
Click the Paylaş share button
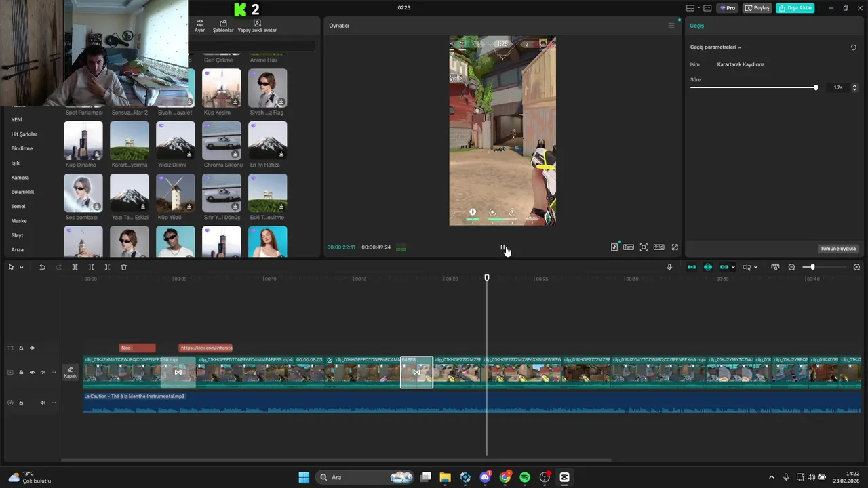(x=757, y=8)
